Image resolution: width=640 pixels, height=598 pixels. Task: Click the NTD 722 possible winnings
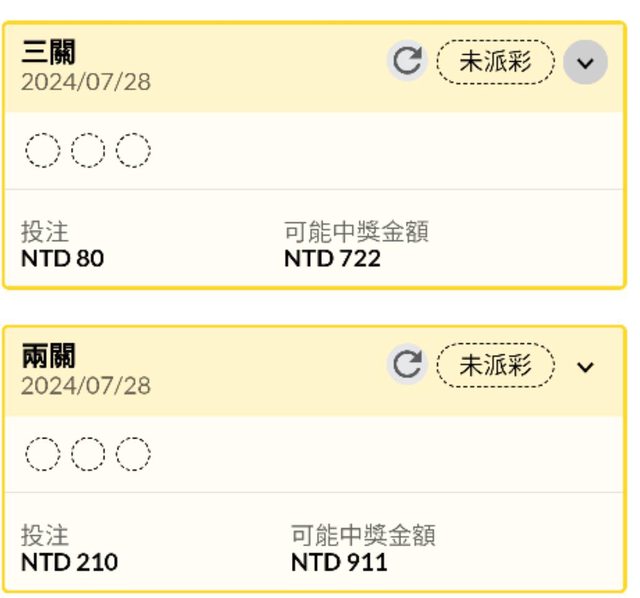[x=332, y=259]
